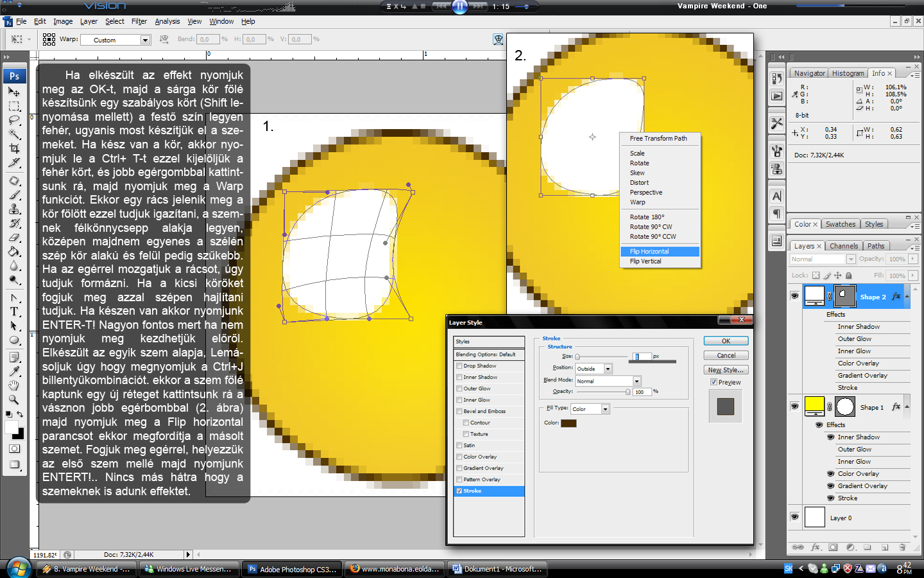924x578 pixels.
Task: Toggle visibility of Layer 0
Action: point(794,517)
